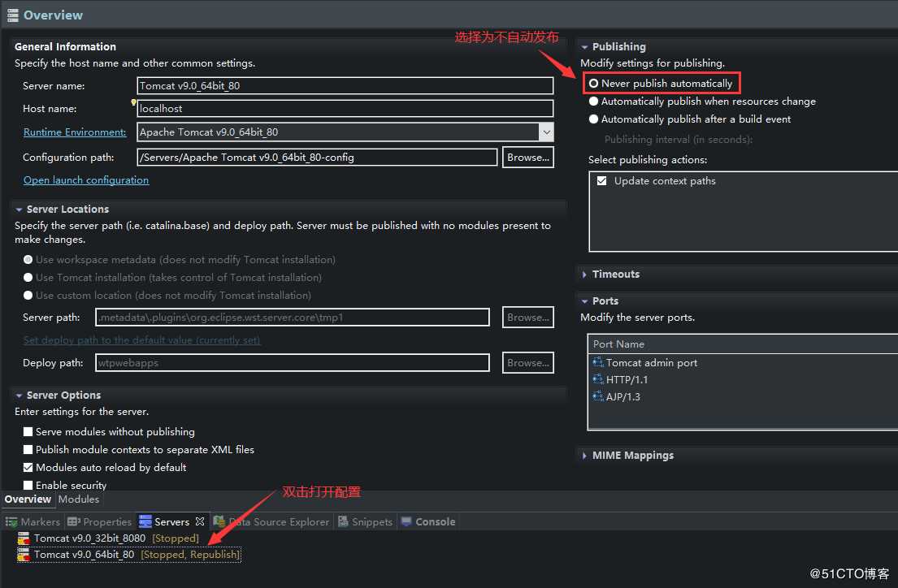898x588 pixels.
Task: Switch to the Overview editor tab
Action: [x=28, y=499]
